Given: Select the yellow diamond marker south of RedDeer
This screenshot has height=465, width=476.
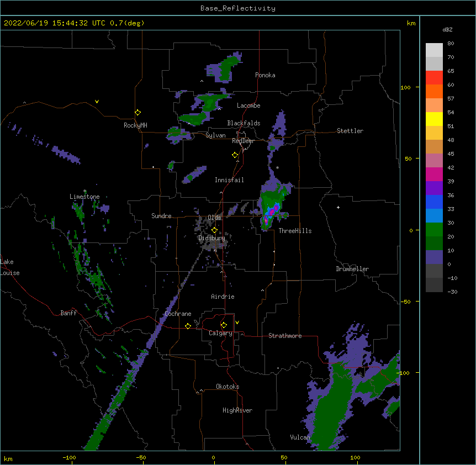Looking at the screenshot, I should point(235,155).
